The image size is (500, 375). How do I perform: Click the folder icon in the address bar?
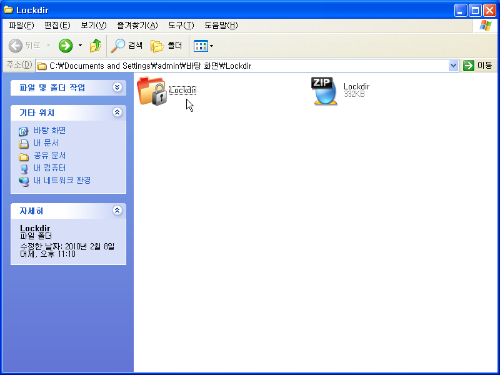pyautogui.click(x=42, y=66)
